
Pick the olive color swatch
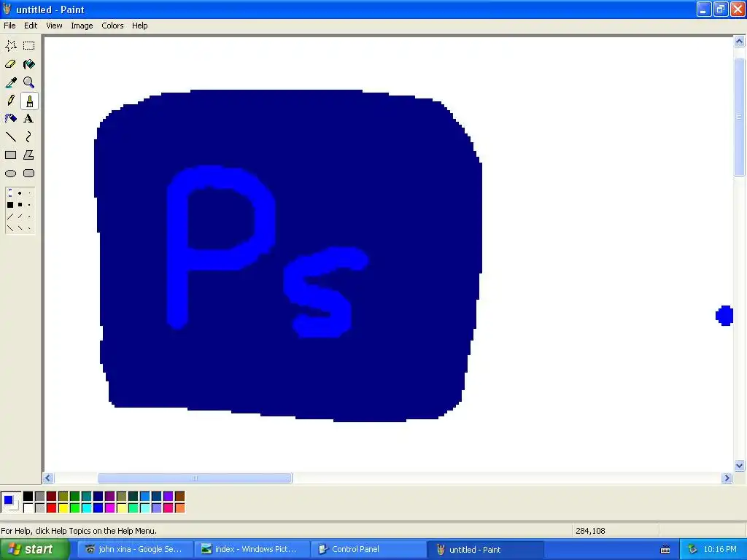pos(63,496)
